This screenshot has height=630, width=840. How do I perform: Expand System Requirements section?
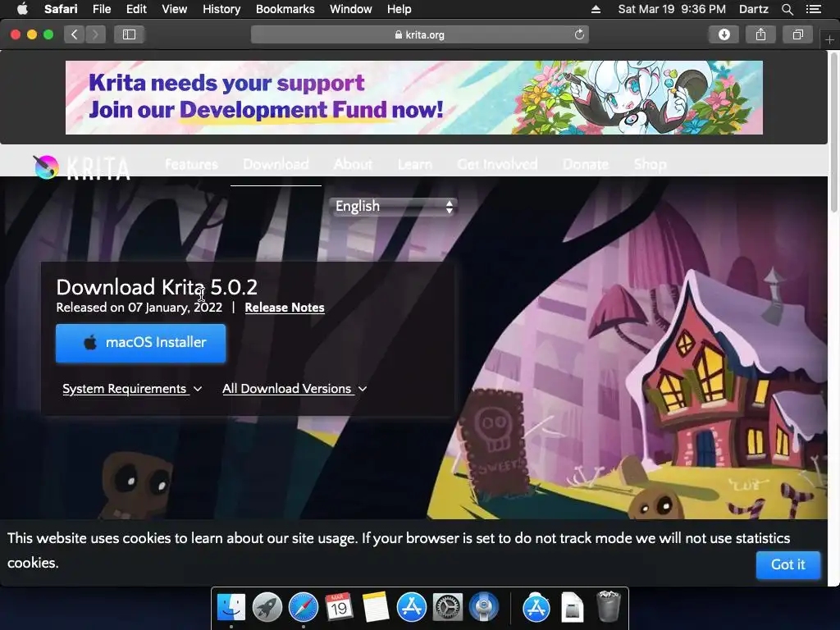132,389
